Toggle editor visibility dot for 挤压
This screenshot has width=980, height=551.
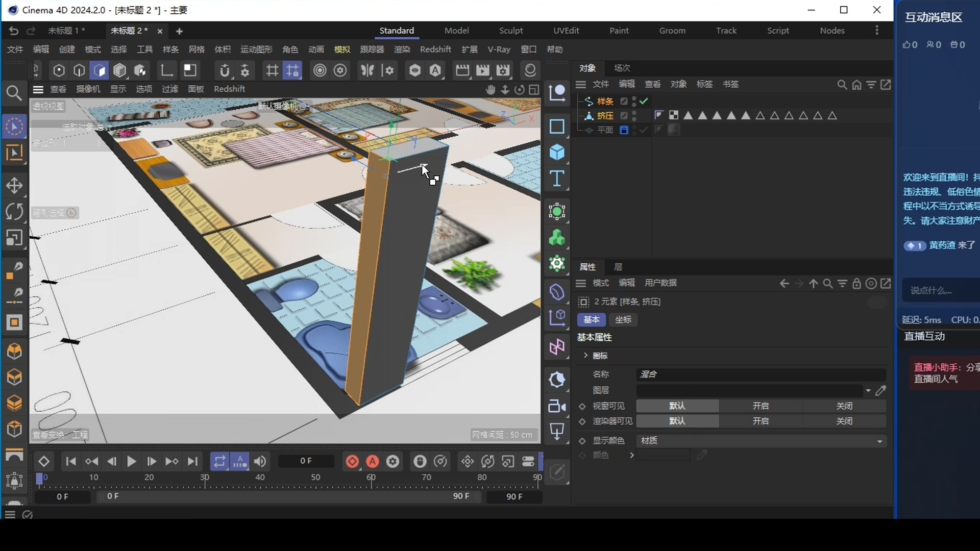click(633, 113)
